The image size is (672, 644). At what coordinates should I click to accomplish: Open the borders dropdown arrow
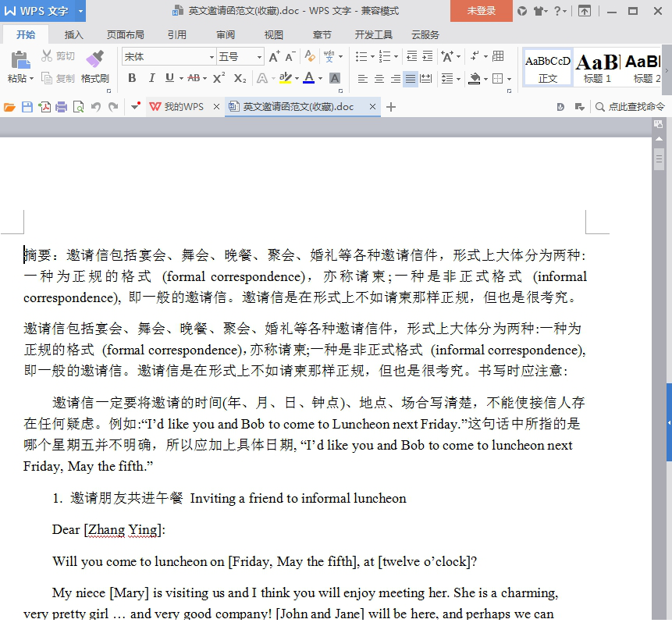tap(509, 79)
